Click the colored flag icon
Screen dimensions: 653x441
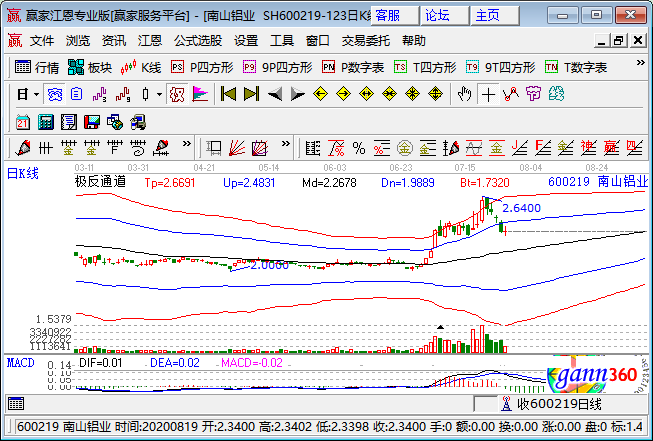click(x=200, y=94)
